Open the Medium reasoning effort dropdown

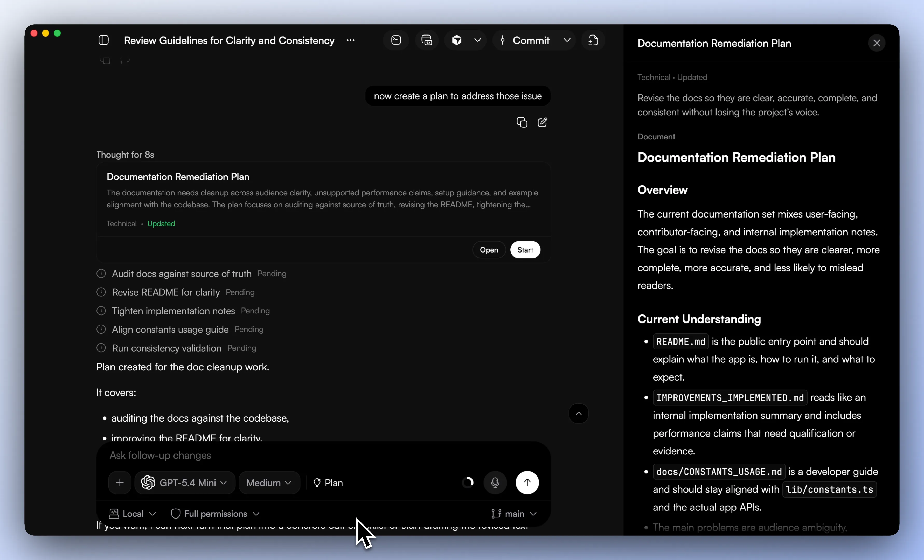pos(269,482)
